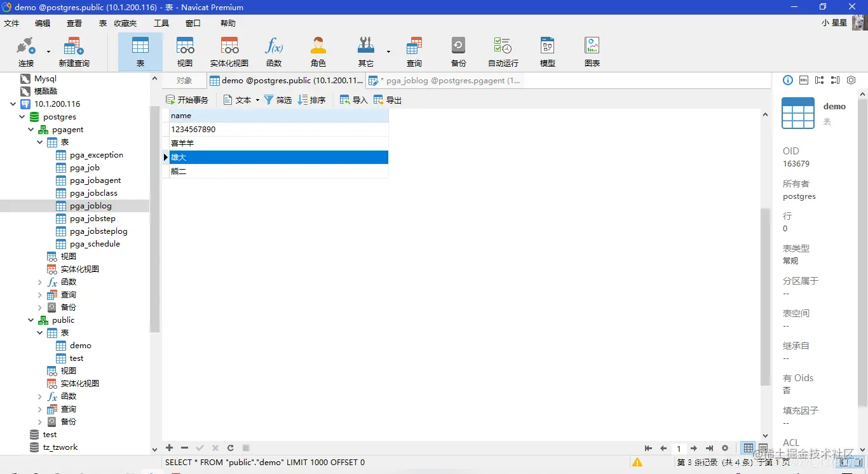Switch to form view mode

pos(763,449)
